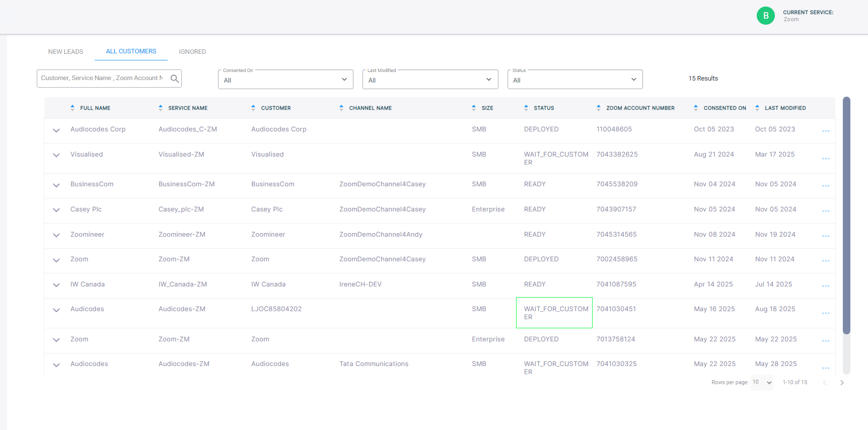Click 15 Results count text
Screen dimensions: 868x430
tap(703, 79)
